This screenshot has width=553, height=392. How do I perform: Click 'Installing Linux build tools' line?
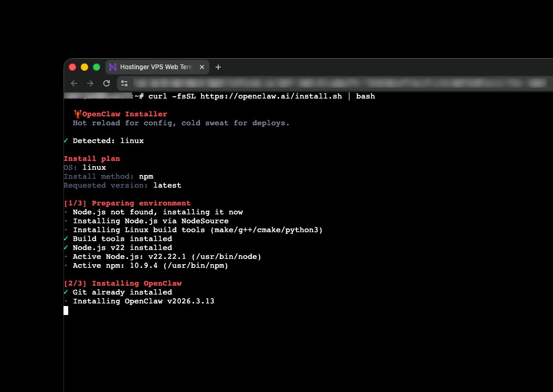194,230
